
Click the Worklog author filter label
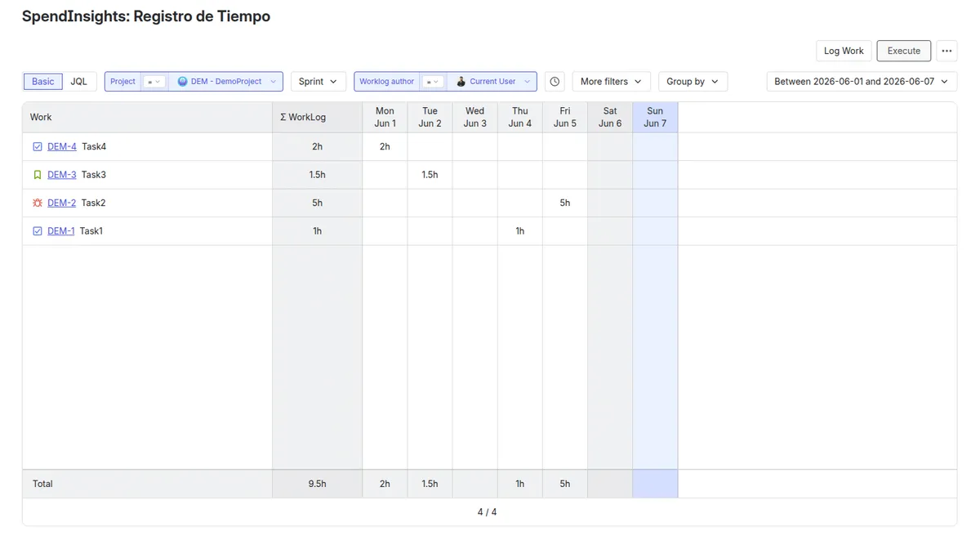coord(387,82)
